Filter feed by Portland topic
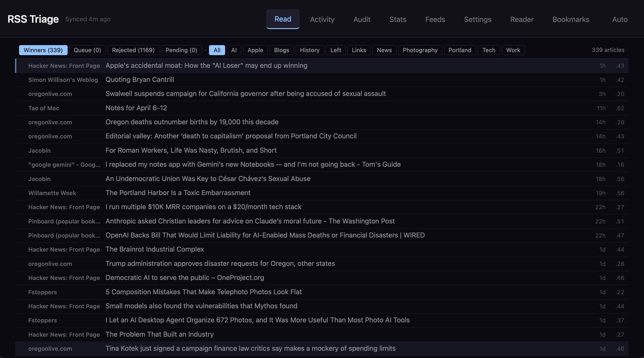 pyautogui.click(x=460, y=50)
